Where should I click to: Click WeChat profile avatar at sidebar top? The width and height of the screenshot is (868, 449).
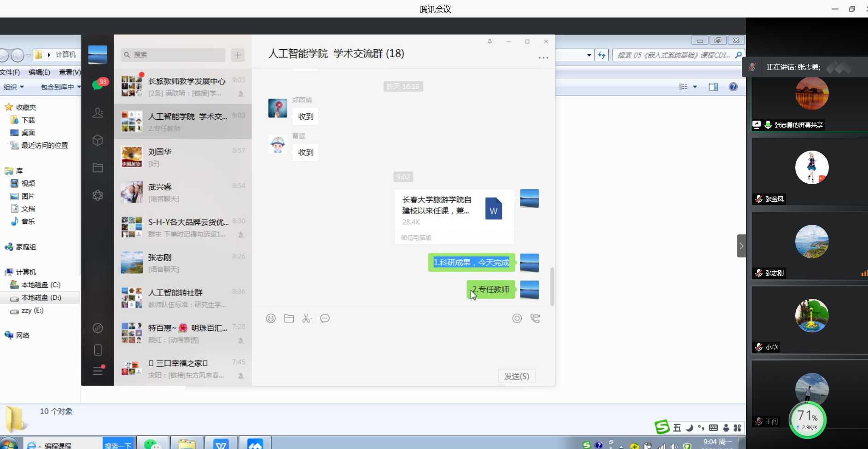click(x=98, y=55)
